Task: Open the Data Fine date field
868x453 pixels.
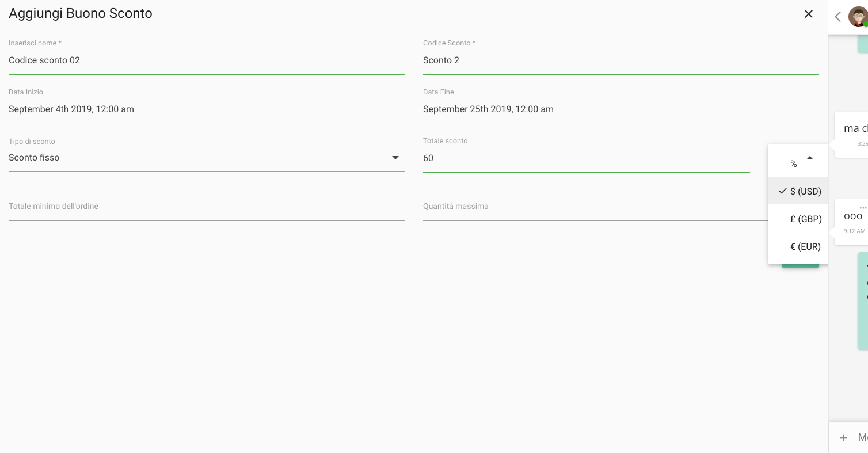Action: [620, 109]
